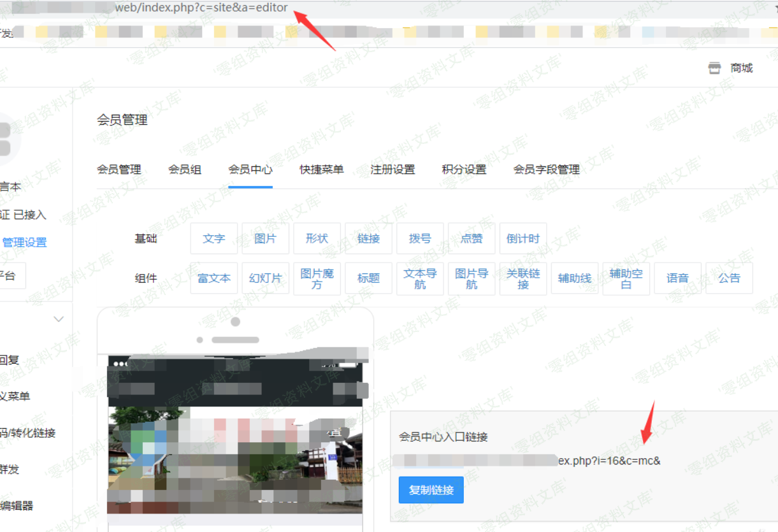Add the 公告 announcement component

pyautogui.click(x=728, y=278)
